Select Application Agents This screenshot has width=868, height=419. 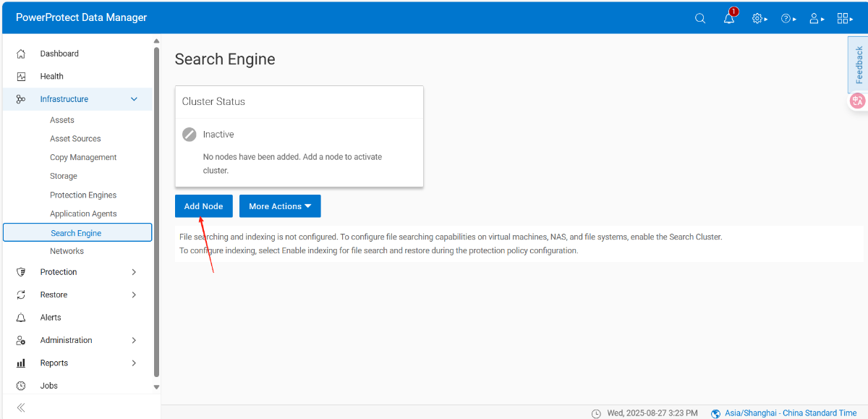83,214
